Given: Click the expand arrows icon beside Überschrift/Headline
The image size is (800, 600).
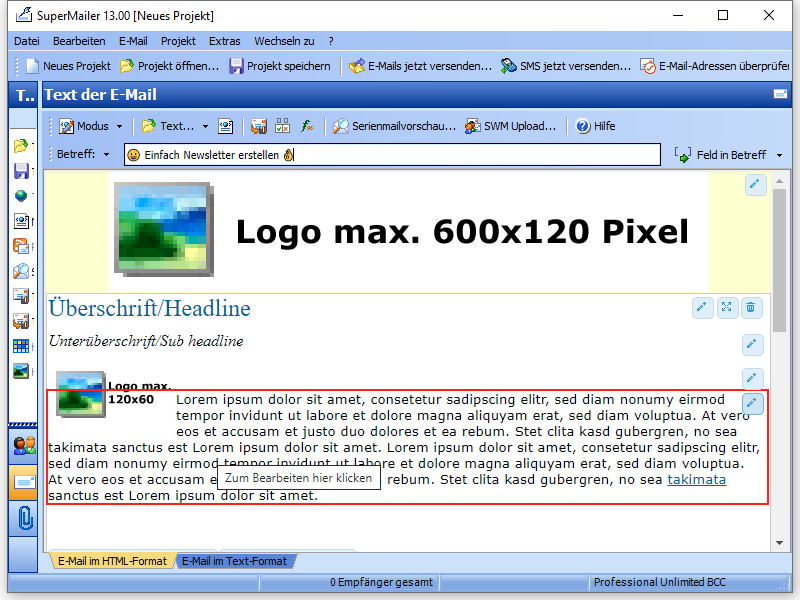Looking at the screenshot, I should click(x=727, y=307).
